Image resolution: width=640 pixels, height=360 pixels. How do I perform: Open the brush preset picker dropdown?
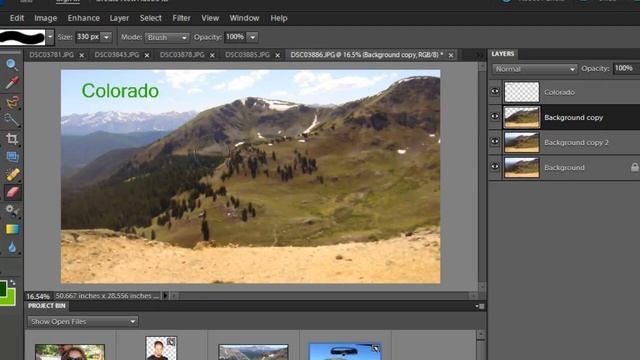(x=50, y=37)
